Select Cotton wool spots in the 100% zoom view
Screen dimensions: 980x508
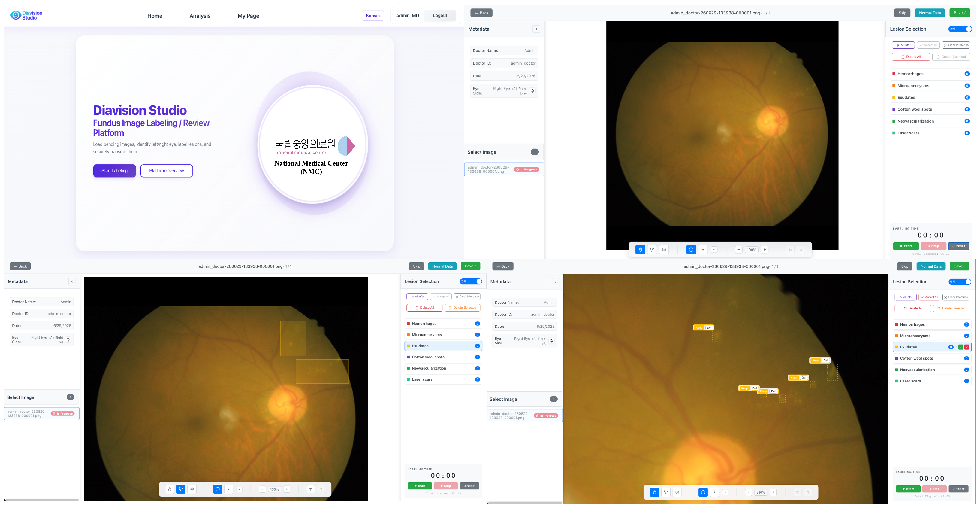[930, 109]
